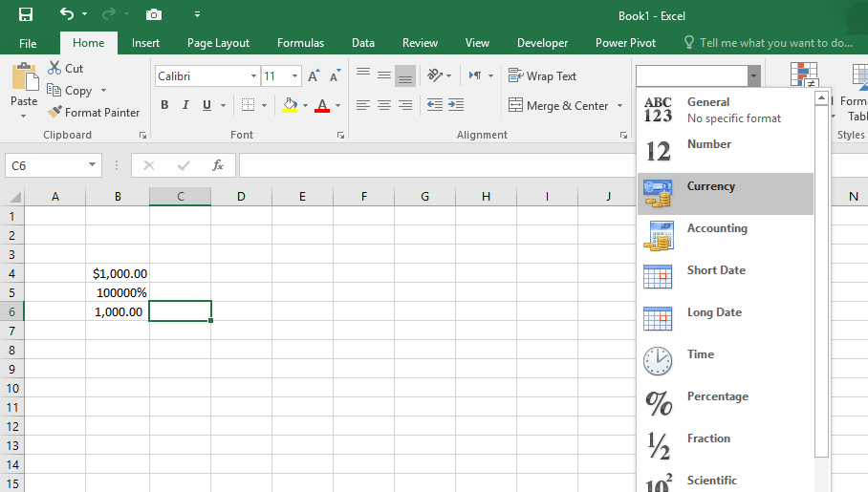Image resolution: width=868 pixels, height=492 pixels.
Task: Go to the Review tab
Action: [x=420, y=43]
